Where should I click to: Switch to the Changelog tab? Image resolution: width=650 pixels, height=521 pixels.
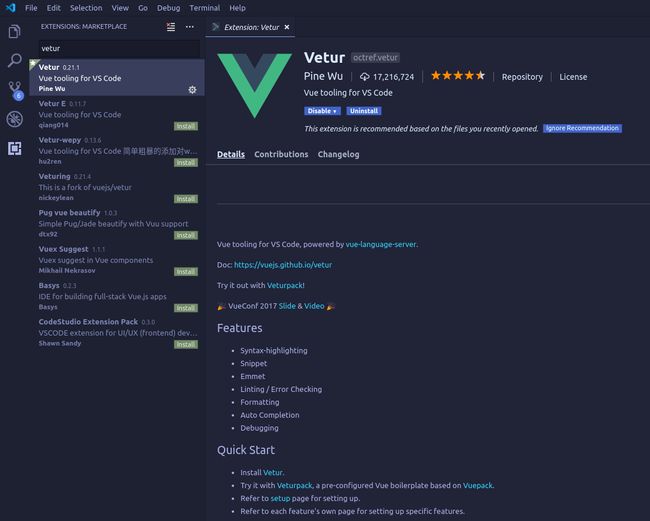[338, 154]
